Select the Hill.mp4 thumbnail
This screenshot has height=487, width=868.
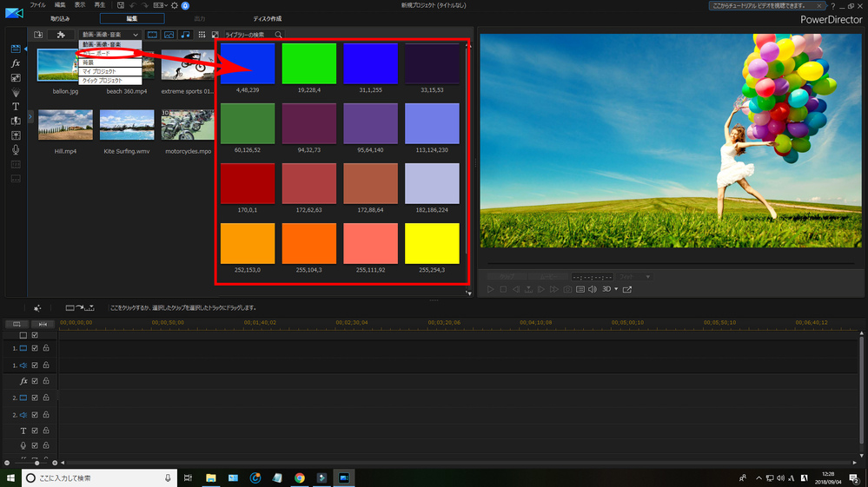click(x=65, y=124)
